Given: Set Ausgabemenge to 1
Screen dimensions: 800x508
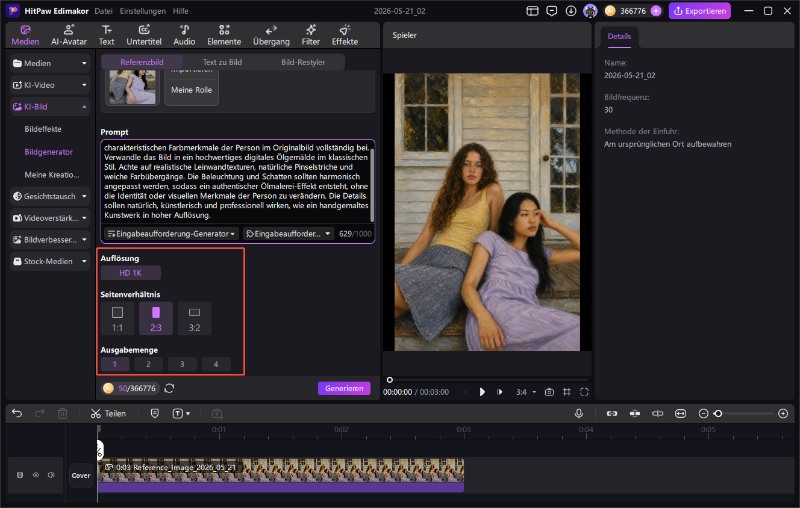Looking at the screenshot, I should click(x=115, y=364).
